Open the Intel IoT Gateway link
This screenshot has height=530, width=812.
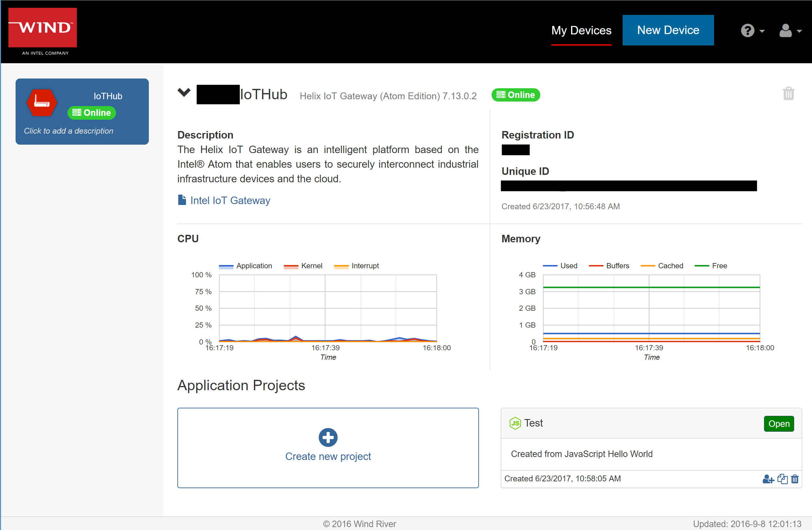coord(230,200)
